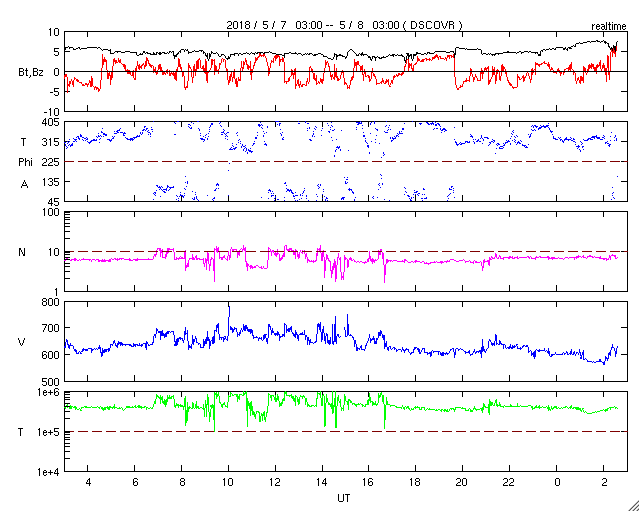Click the 405 tick label
Image resolution: width=640 pixels, height=512 pixels.
51,122
